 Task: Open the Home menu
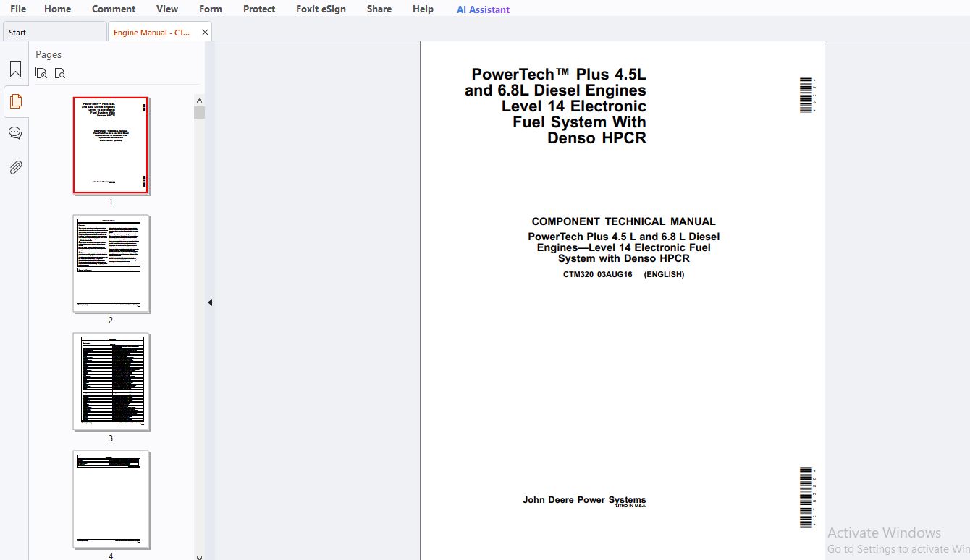pos(57,9)
